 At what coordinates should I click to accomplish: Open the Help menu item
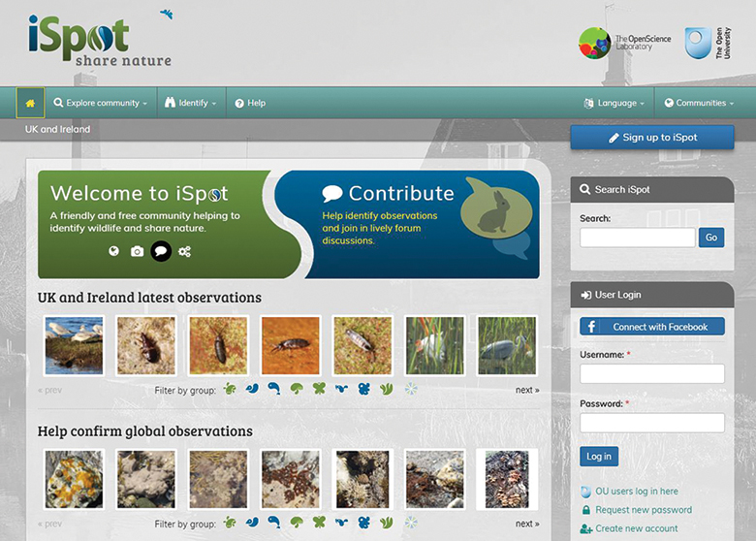coord(249,103)
